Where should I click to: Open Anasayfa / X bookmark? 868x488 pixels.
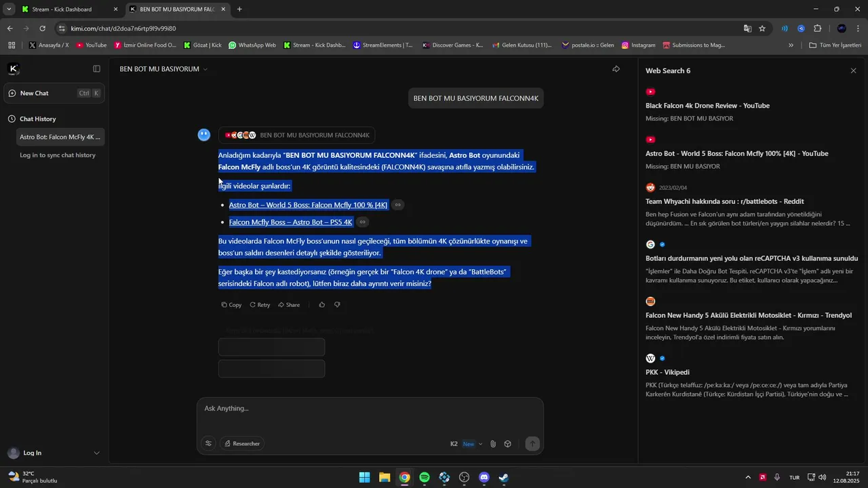pos(48,45)
